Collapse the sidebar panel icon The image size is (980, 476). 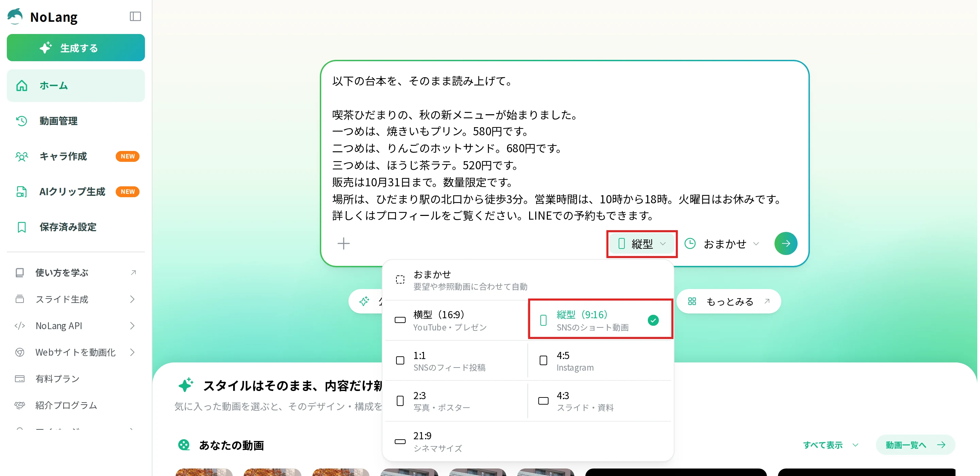pos(135,16)
